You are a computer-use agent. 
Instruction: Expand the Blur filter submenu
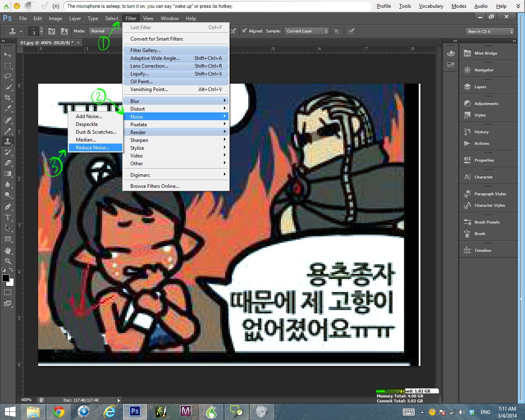coord(176,101)
